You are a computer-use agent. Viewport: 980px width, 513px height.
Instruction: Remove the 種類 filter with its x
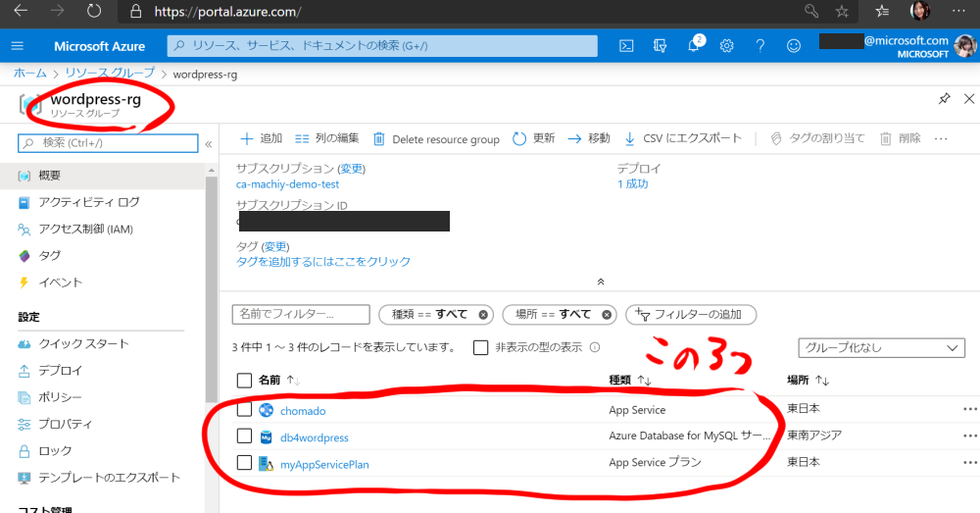pos(483,315)
